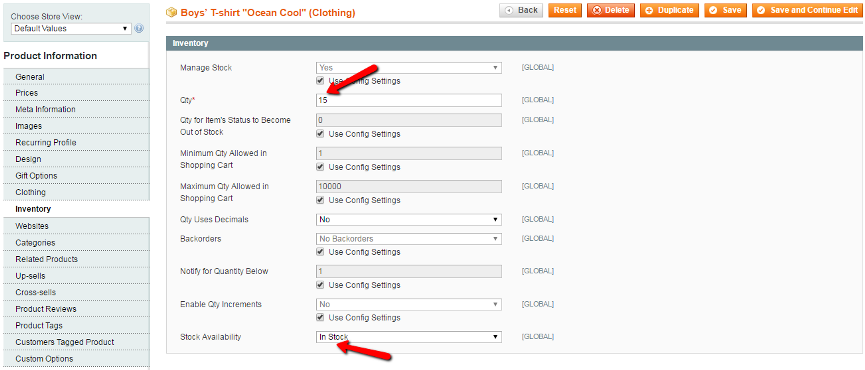Open the Up-sells tab
The height and width of the screenshot is (370, 865).
pyautogui.click(x=76, y=276)
